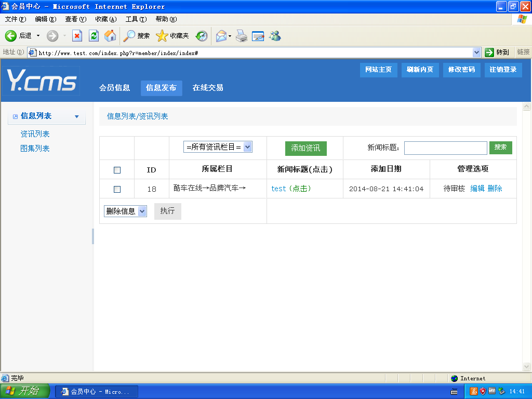Open the 文件(F) menu

click(x=16, y=19)
